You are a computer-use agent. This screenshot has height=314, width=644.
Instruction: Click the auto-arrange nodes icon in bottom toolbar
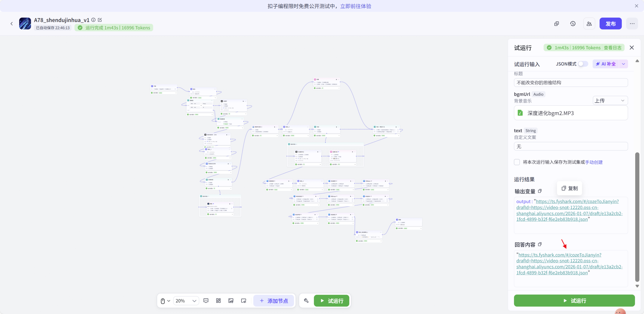click(218, 300)
